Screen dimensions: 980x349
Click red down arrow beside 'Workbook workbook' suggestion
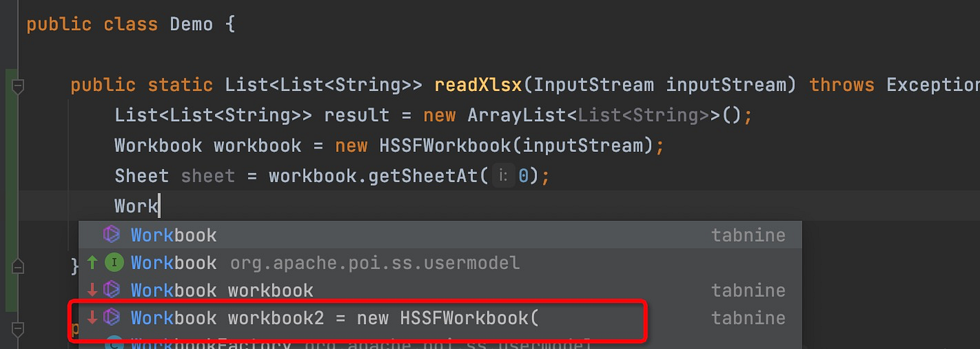(92, 290)
